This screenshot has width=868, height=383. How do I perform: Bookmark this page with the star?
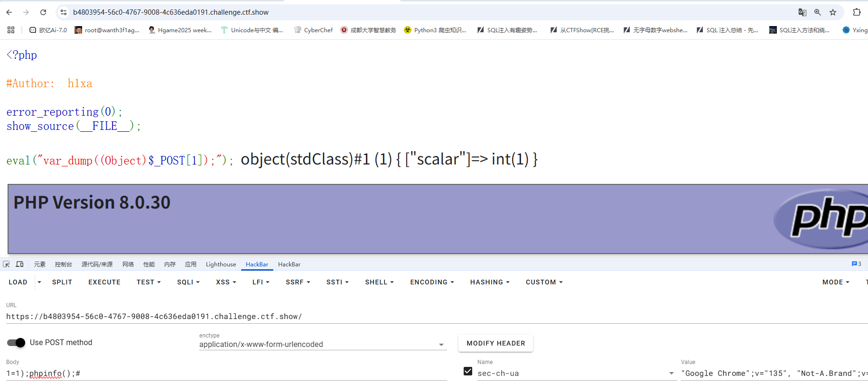tap(833, 12)
